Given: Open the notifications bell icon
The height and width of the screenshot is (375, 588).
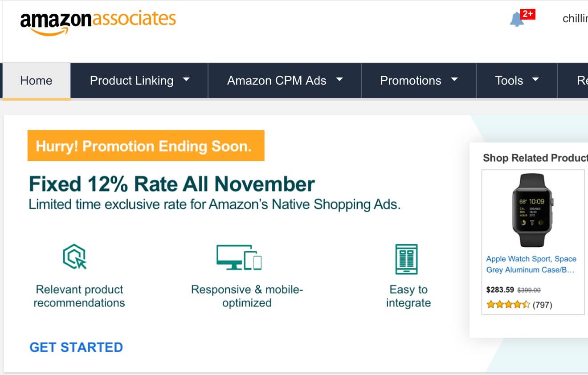Looking at the screenshot, I should pos(517,19).
